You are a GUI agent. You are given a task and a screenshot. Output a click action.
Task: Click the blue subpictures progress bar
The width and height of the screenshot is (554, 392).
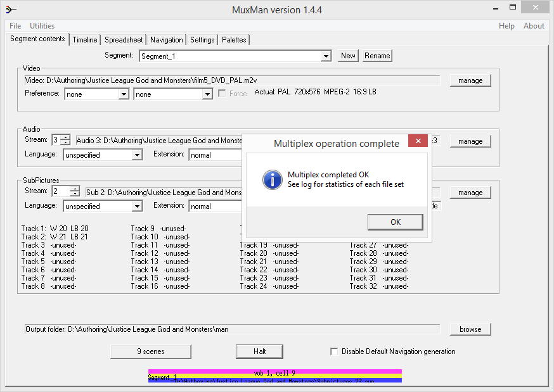tap(275, 381)
